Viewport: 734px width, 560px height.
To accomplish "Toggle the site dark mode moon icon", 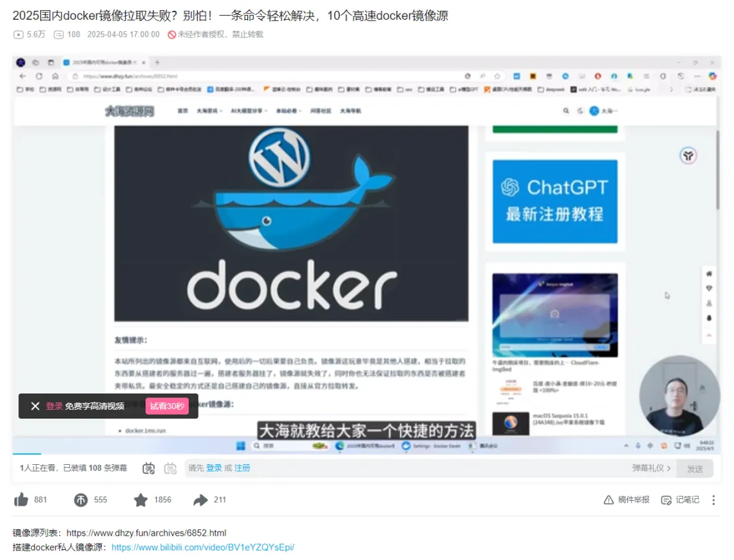I will click(580, 111).
